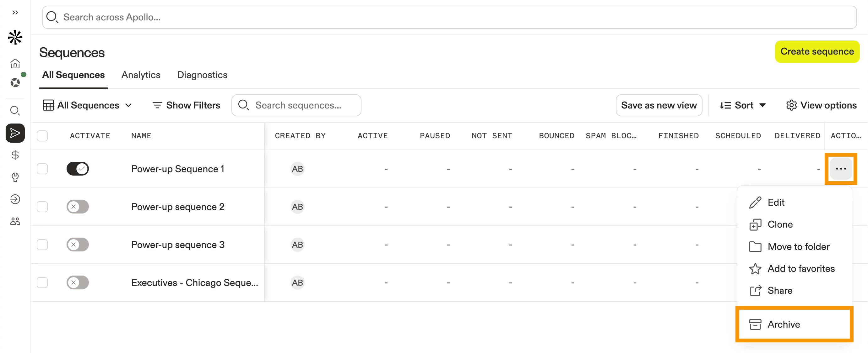
Task: Expand sidebar with double chevron icon
Action: [x=15, y=13]
